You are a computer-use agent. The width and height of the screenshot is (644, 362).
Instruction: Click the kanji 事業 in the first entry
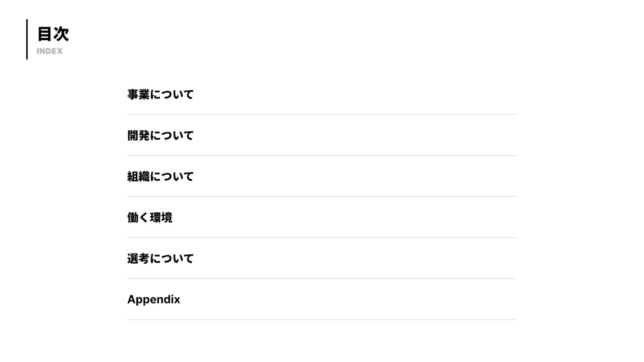point(138,95)
